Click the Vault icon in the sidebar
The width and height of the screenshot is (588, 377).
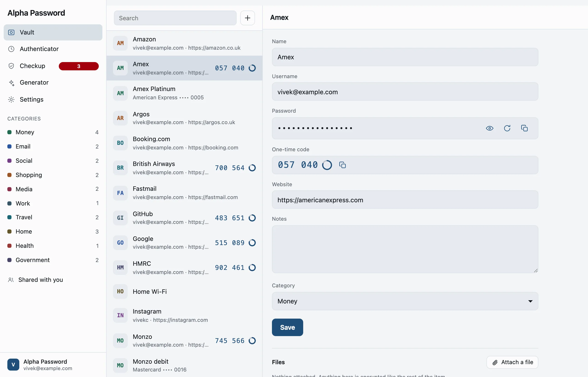click(11, 32)
